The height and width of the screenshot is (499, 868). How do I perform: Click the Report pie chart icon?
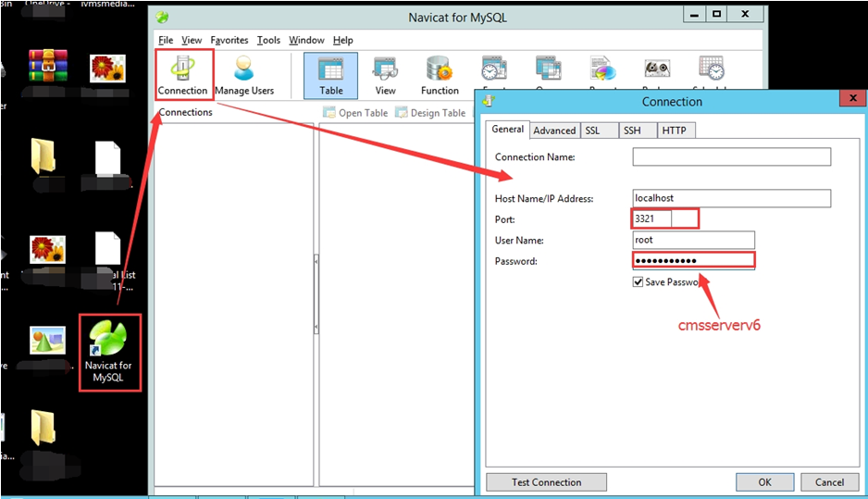coord(602,69)
